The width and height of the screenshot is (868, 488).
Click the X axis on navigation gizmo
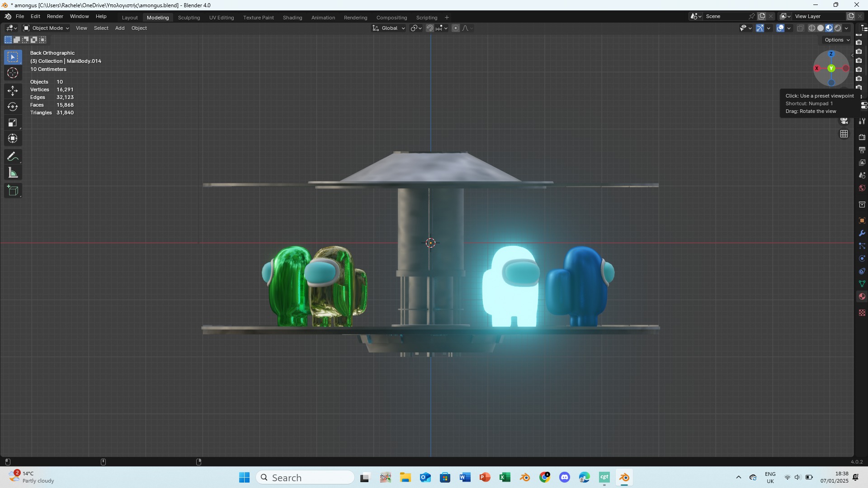click(816, 69)
